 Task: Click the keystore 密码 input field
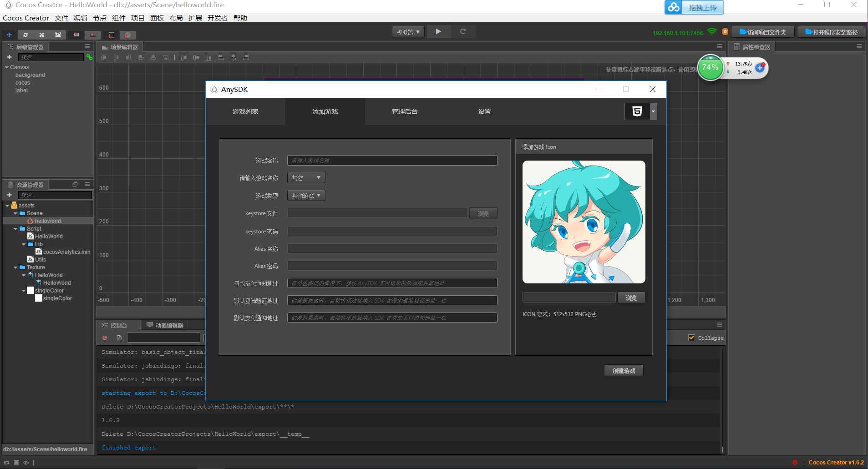click(x=392, y=232)
